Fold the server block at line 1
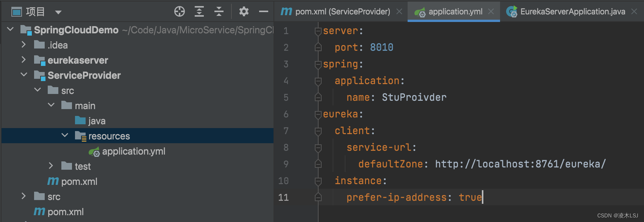644x222 pixels. tap(318, 31)
